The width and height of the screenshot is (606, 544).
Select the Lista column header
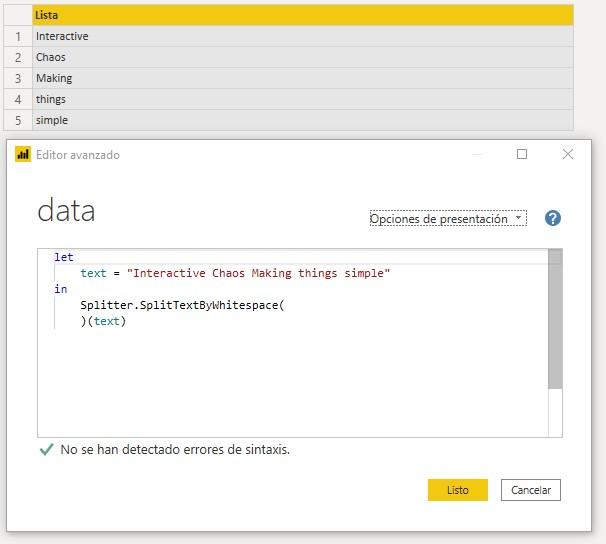[302, 15]
